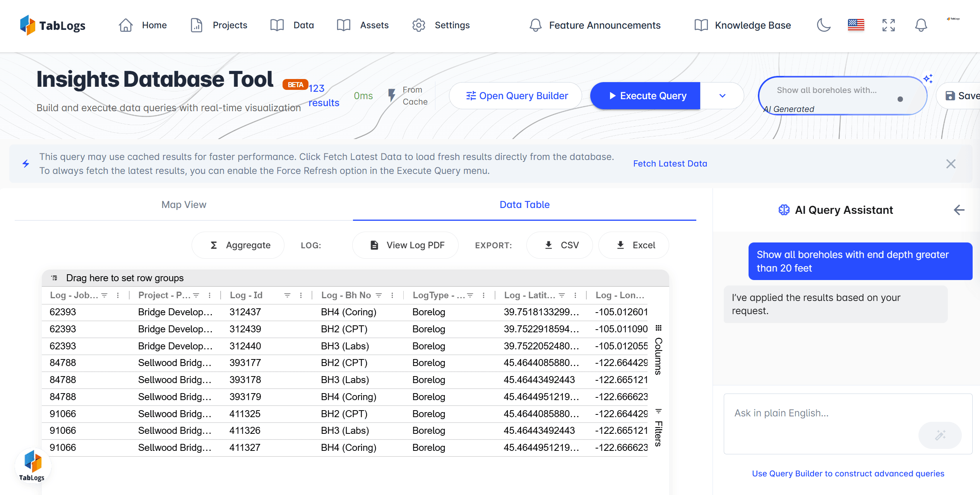Dismiss the cached results notice

(x=951, y=164)
